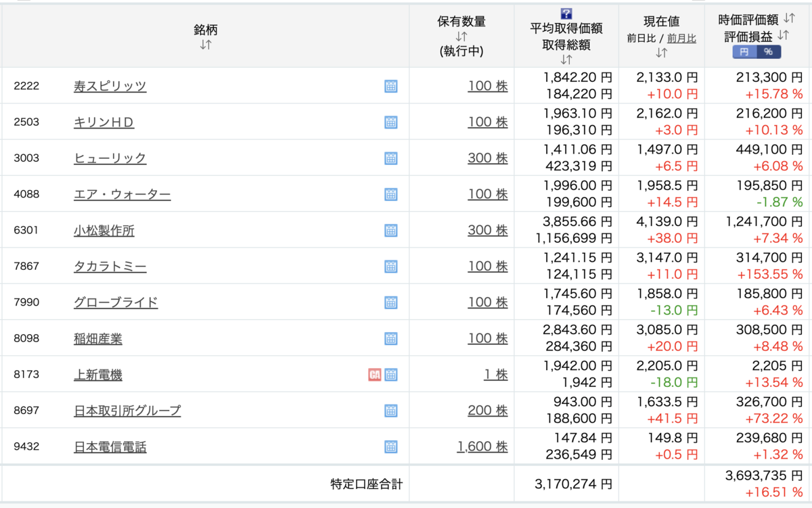This screenshot has width=812, height=508.
Task: Select current price 4,139.0 円
Action: [x=667, y=221]
